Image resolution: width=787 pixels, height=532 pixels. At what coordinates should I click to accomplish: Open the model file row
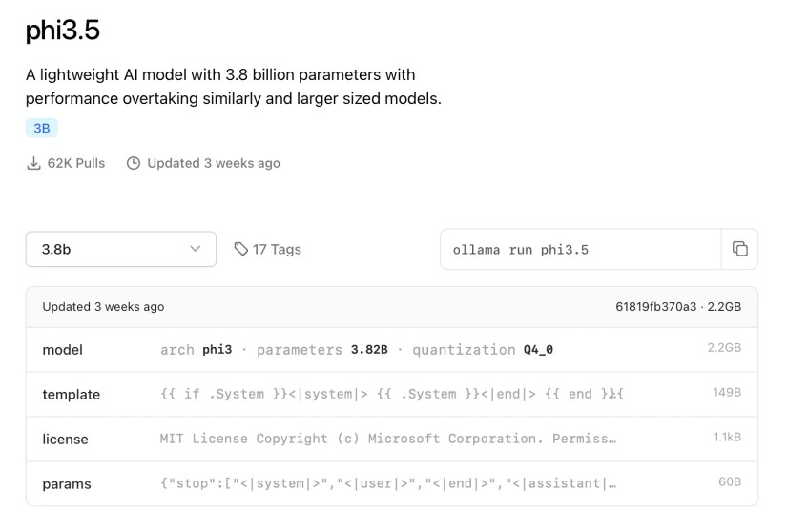[62, 350]
